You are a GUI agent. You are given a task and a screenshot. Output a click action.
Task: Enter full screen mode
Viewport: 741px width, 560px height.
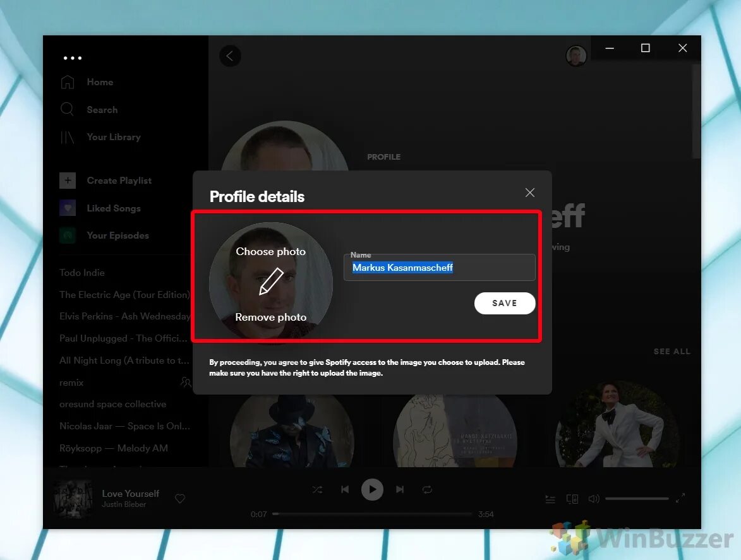680,498
